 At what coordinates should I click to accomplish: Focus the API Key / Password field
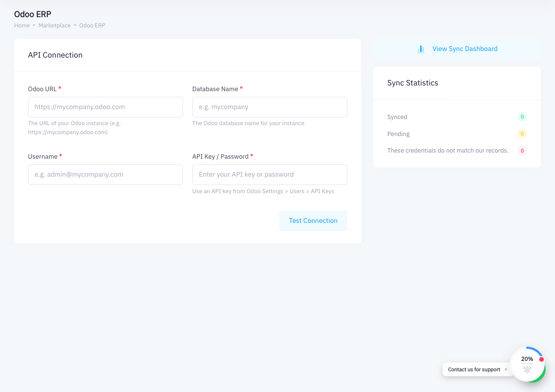coord(270,174)
